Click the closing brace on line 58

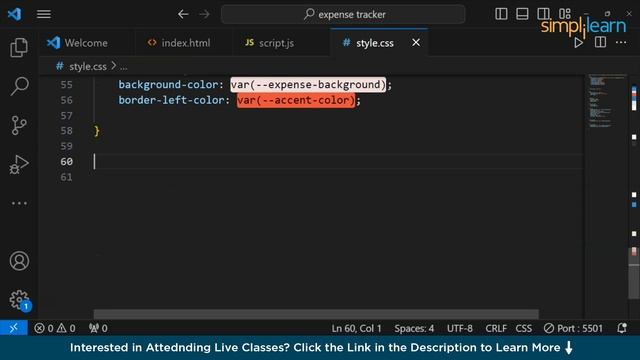coord(97,131)
